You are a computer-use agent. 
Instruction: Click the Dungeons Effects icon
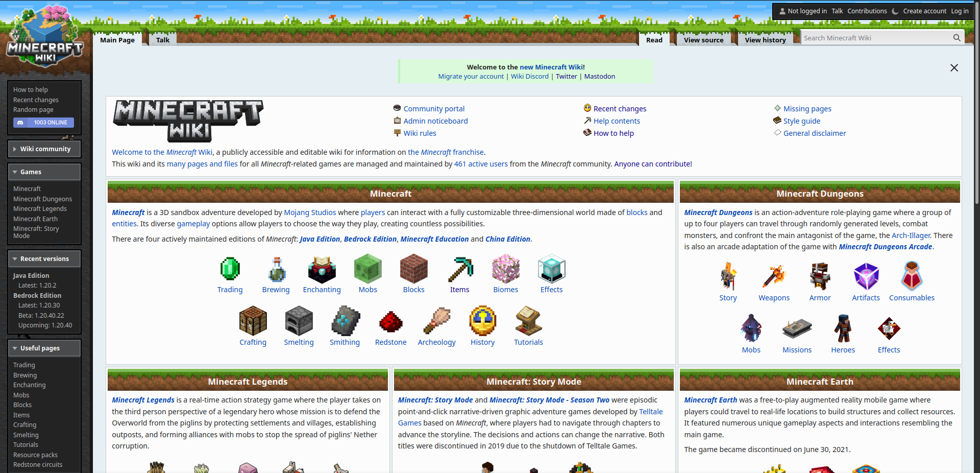(x=889, y=328)
